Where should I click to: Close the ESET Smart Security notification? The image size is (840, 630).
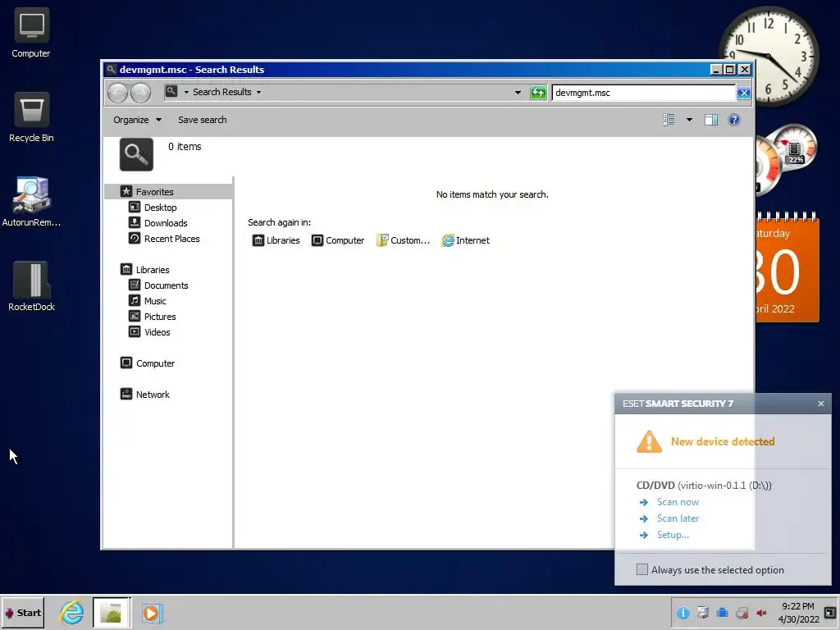point(820,404)
